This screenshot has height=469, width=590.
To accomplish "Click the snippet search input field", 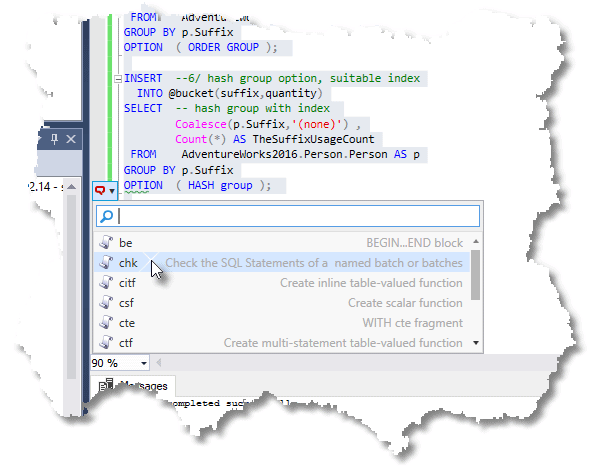I will tap(288, 216).
